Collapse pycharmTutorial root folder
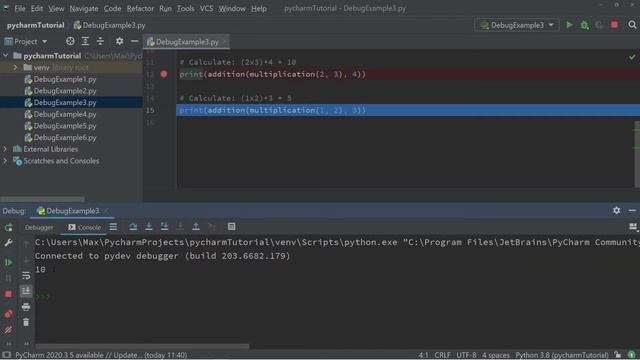640x360 pixels. [6, 56]
